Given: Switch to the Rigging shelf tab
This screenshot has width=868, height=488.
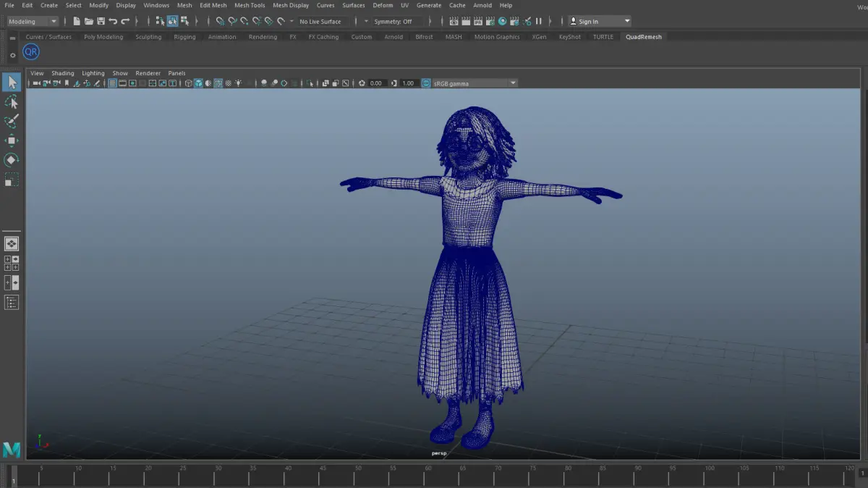Looking at the screenshot, I should pyautogui.click(x=184, y=37).
